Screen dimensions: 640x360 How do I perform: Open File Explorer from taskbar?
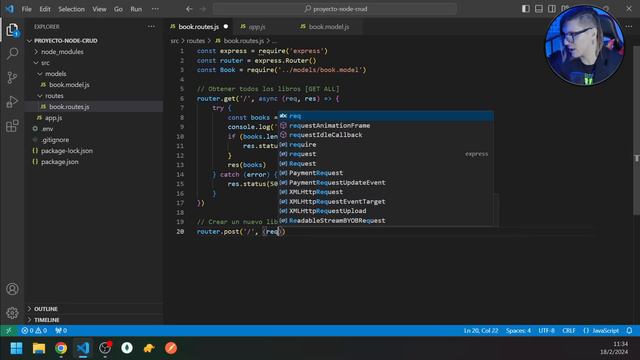pyautogui.click(x=39, y=348)
